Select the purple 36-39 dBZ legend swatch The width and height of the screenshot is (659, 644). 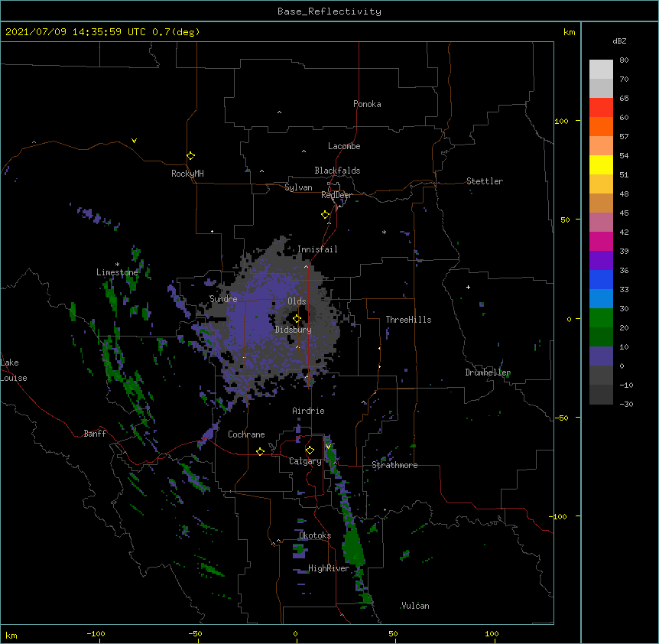click(601, 261)
